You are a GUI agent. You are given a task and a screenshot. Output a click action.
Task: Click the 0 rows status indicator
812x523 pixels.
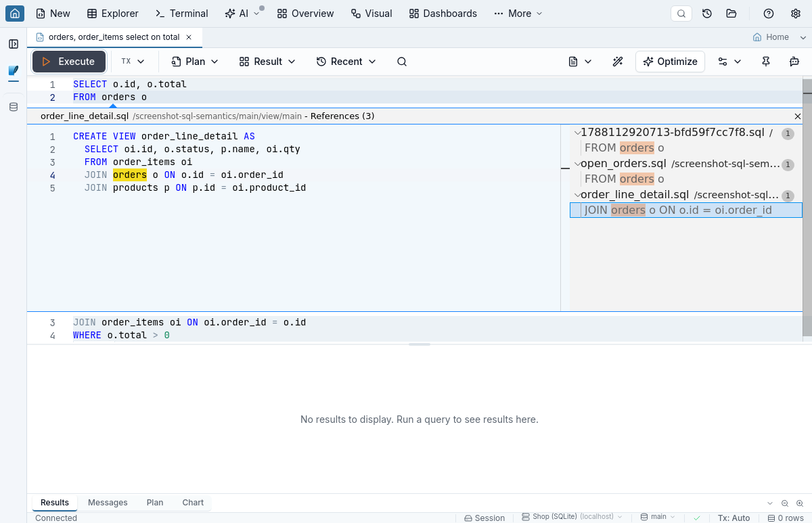point(786,518)
